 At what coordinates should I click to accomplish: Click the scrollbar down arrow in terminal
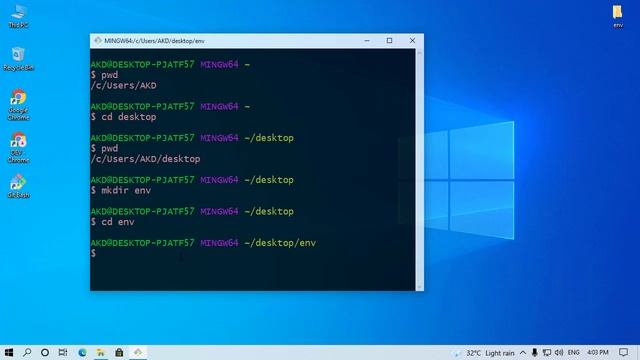point(420,287)
